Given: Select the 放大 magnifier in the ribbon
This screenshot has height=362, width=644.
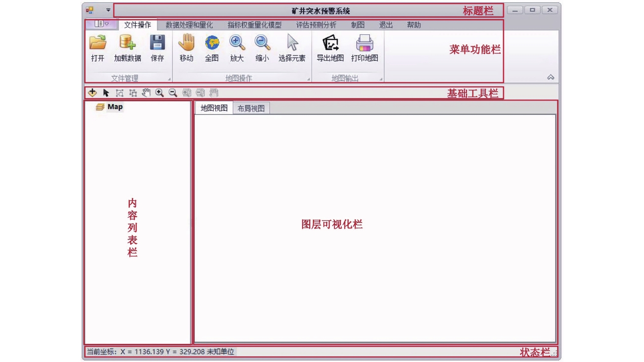Looking at the screenshot, I should (237, 43).
